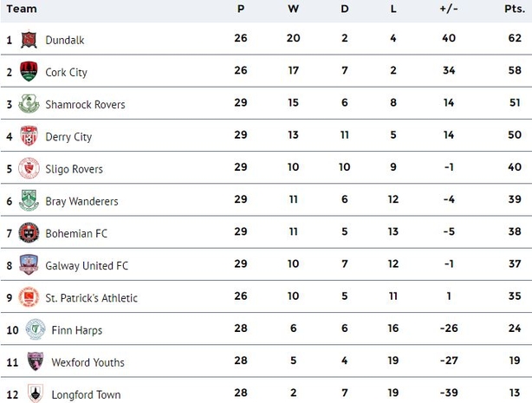The width and height of the screenshot is (532, 403).
Task: Select the Pts. column header
Action: (515, 9)
